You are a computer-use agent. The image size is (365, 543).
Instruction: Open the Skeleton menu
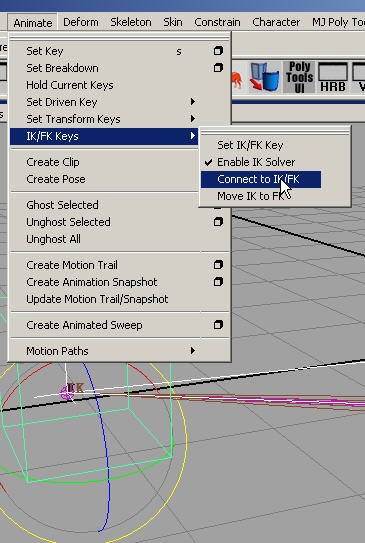click(x=131, y=22)
